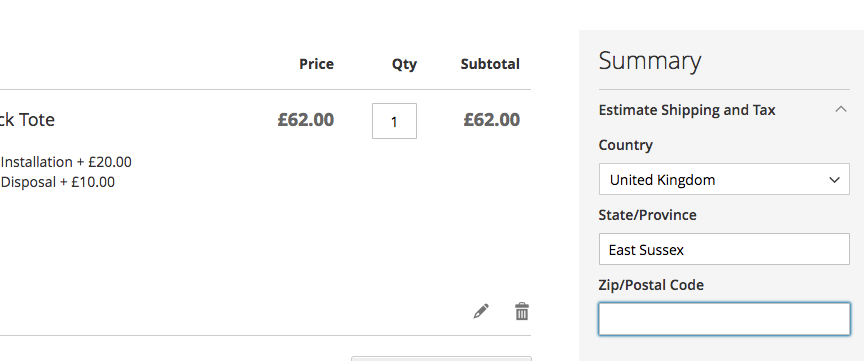
Task: Click the Country field label
Action: point(625,145)
